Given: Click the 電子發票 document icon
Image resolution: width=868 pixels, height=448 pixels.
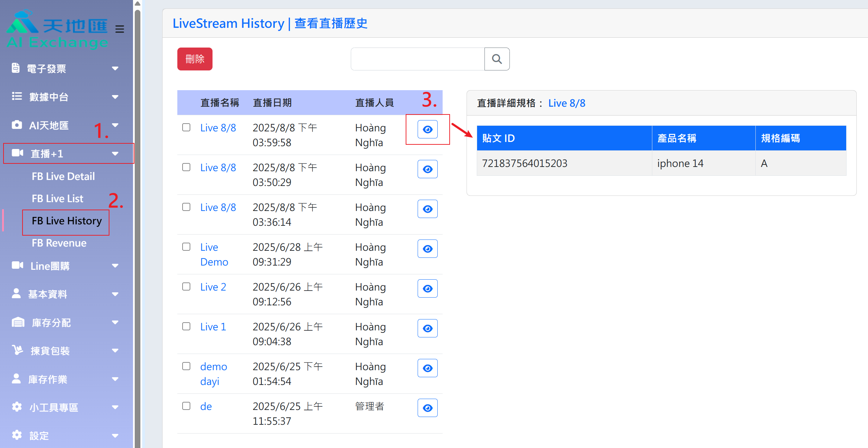Looking at the screenshot, I should click(15, 68).
